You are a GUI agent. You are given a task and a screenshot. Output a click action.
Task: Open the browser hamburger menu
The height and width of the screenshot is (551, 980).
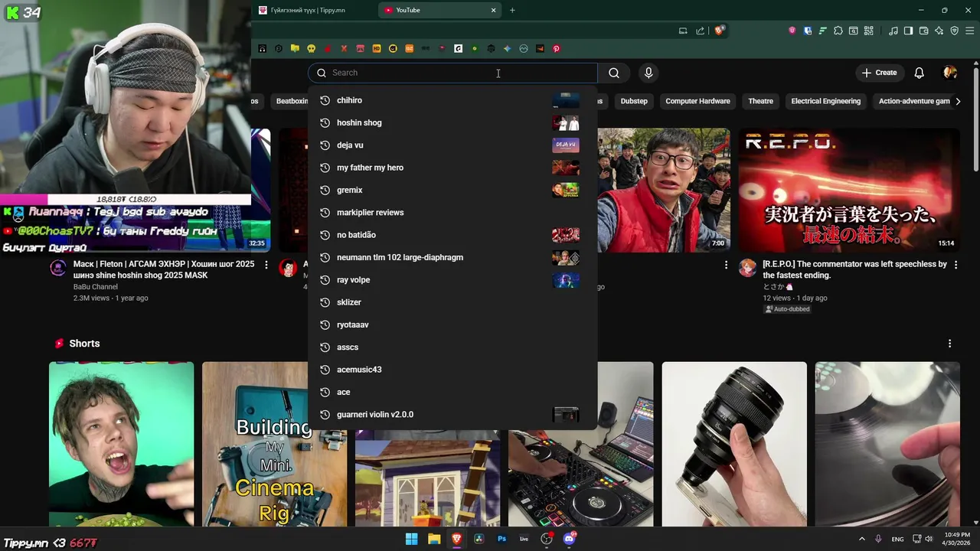[x=969, y=31]
